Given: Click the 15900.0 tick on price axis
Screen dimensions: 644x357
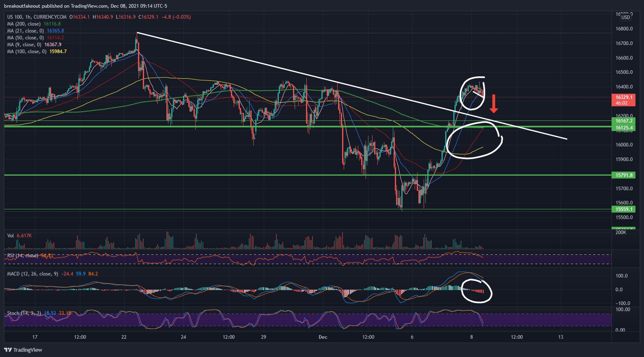Looking at the screenshot, I should [624, 159].
